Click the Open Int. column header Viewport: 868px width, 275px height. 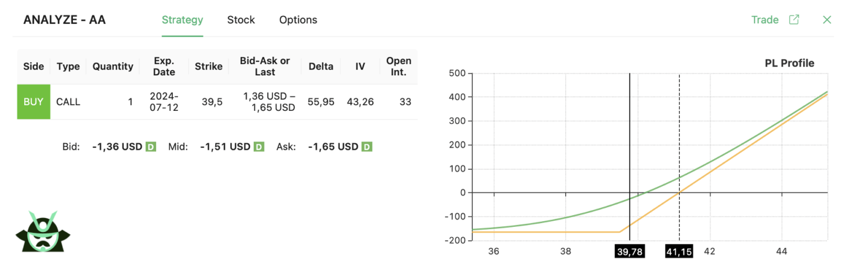click(398, 66)
